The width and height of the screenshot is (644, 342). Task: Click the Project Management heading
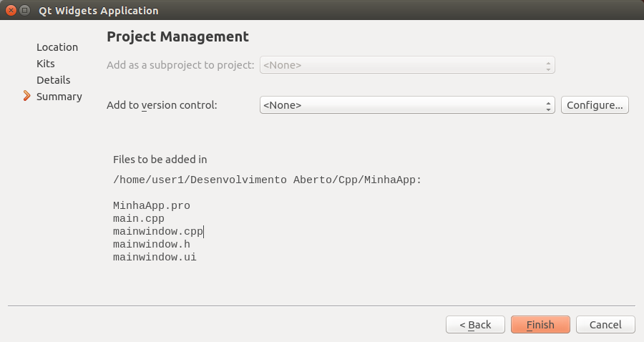(x=177, y=36)
